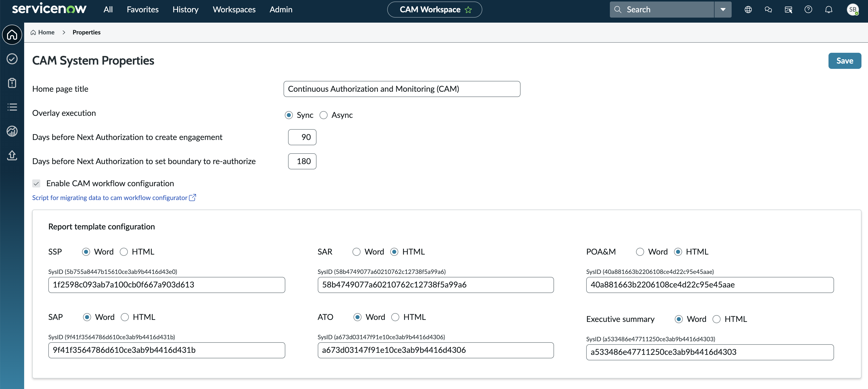
Task: Favorite CAM Workspace with the star icon
Action: click(x=468, y=10)
